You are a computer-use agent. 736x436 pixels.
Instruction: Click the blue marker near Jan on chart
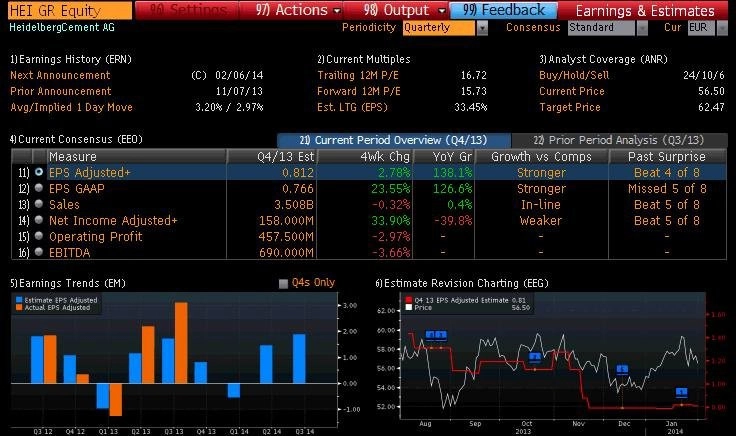tap(682, 392)
